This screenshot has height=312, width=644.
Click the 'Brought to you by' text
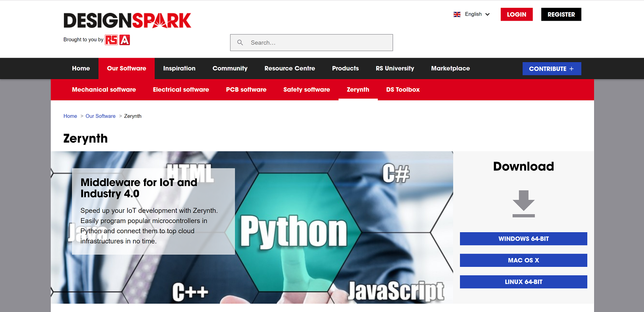pos(83,40)
